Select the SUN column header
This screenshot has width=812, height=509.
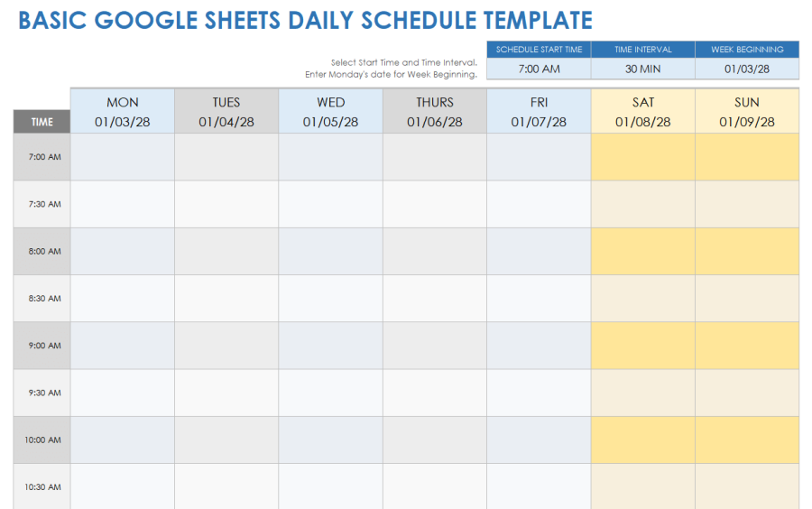pyautogui.click(x=747, y=111)
